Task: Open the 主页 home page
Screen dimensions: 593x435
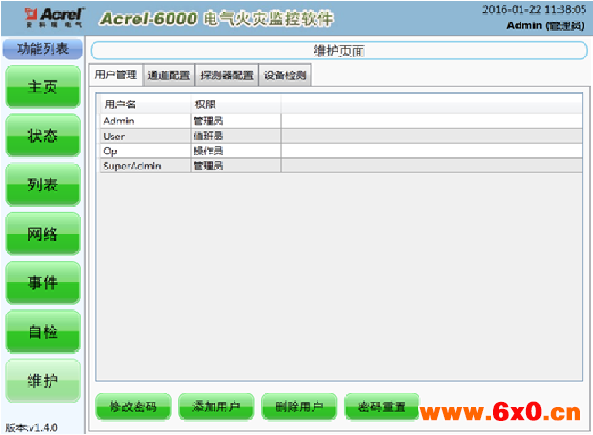Action: 43,87
